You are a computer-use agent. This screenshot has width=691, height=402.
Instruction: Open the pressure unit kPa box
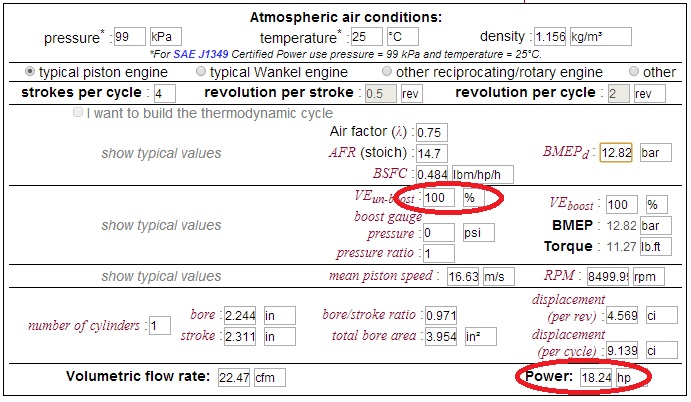click(164, 37)
